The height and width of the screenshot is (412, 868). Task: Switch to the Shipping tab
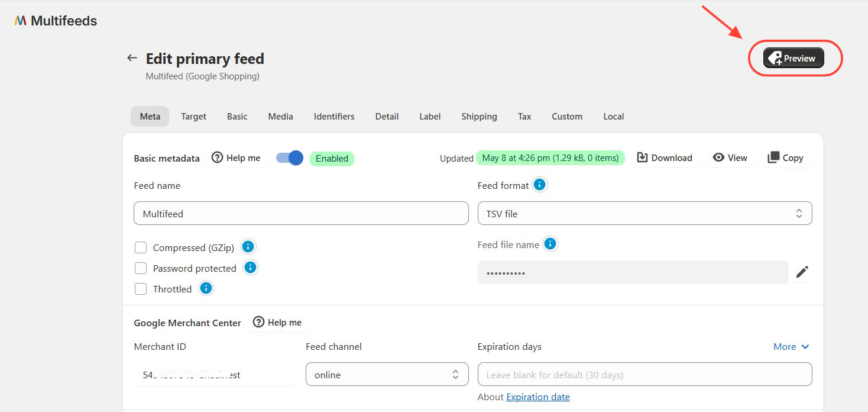coord(479,117)
